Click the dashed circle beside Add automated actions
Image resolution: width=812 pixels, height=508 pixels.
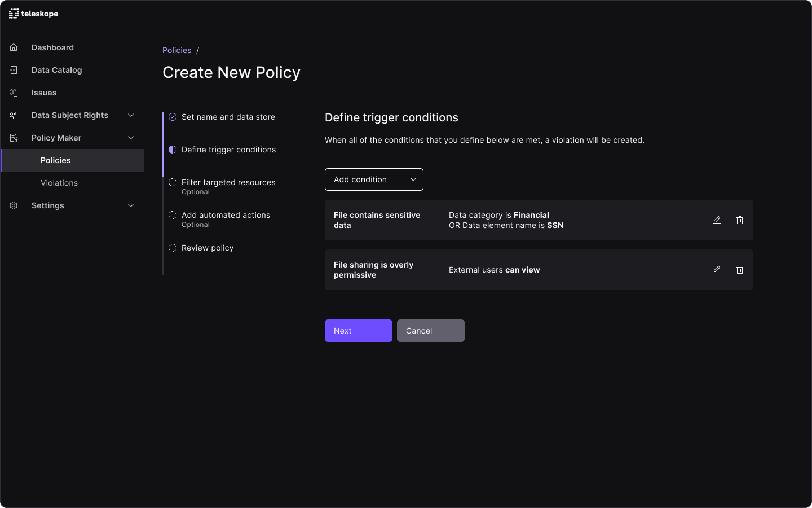coord(173,215)
